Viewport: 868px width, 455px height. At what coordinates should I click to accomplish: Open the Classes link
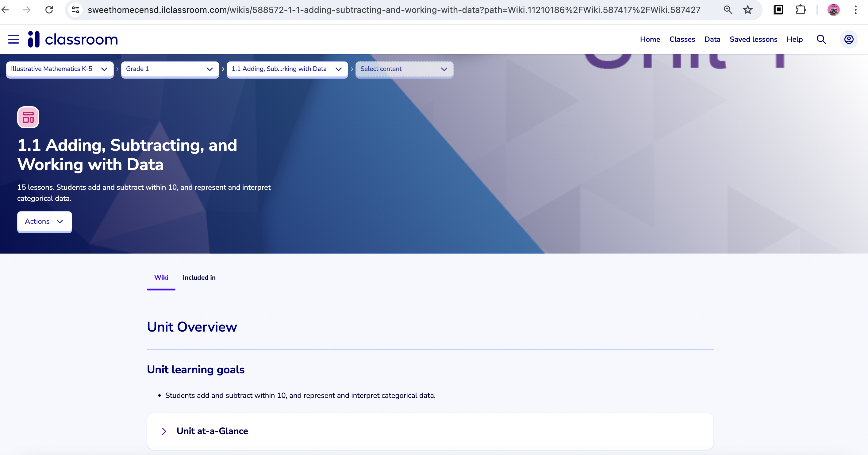click(682, 40)
